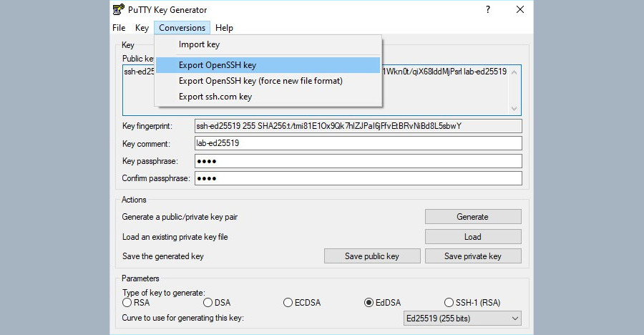644x335 pixels.
Task: Select Export OpenSSH key (force new file format)
Action: click(268, 81)
